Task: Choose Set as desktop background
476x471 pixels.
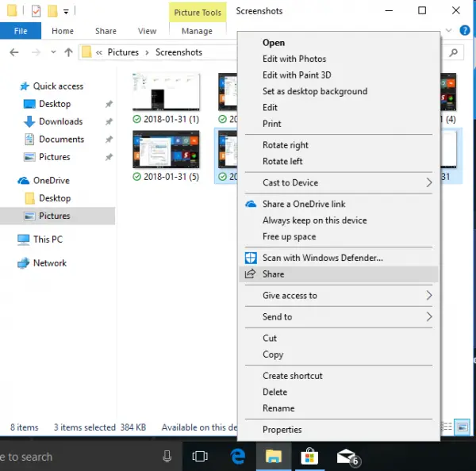Action: (x=315, y=91)
